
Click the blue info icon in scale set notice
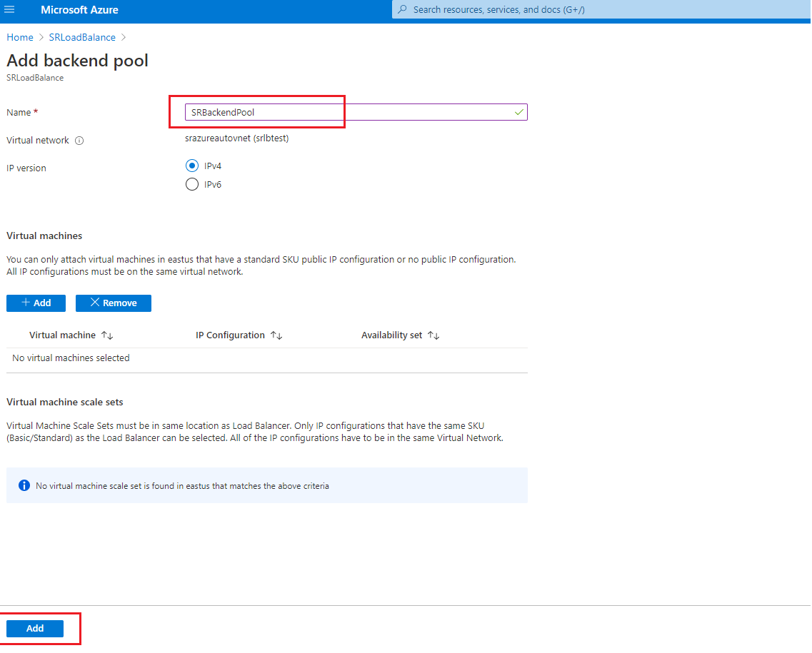pos(24,485)
